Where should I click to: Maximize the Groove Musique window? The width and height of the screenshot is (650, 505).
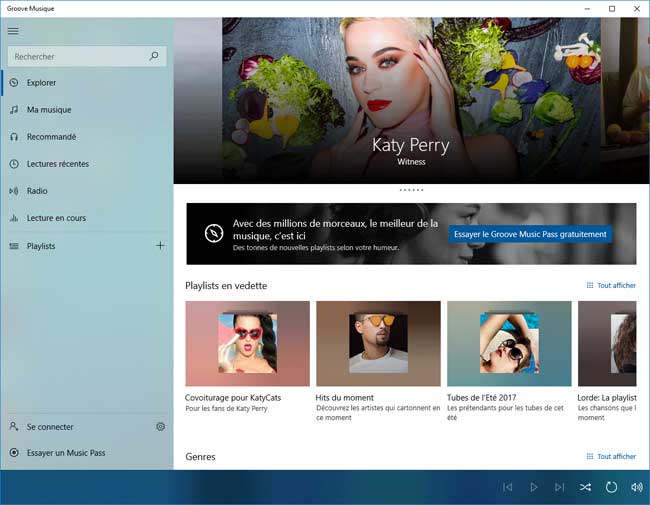pyautogui.click(x=612, y=9)
